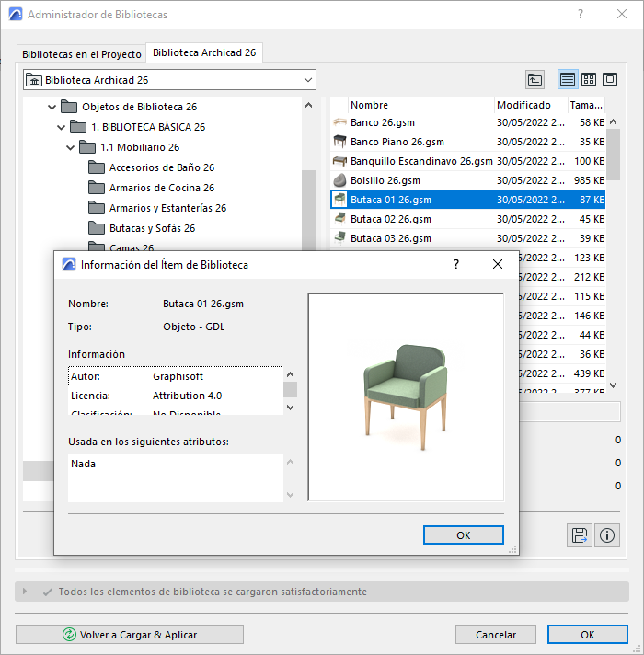Click the go up one folder level icon
Image resolution: width=644 pixels, height=655 pixels.
535,79
